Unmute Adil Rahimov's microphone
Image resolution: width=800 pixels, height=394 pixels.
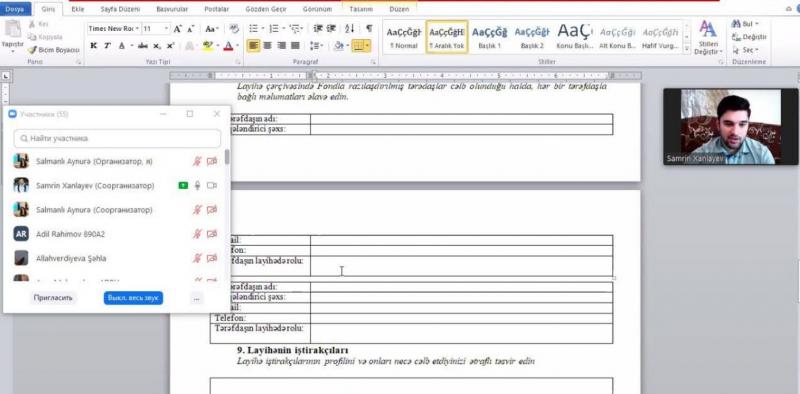(x=197, y=234)
